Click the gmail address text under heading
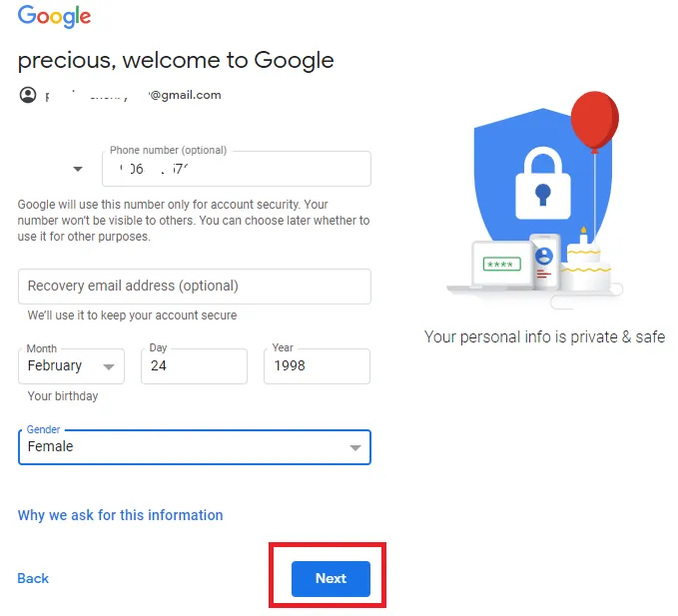The image size is (678, 616). (x=133, y=95)
